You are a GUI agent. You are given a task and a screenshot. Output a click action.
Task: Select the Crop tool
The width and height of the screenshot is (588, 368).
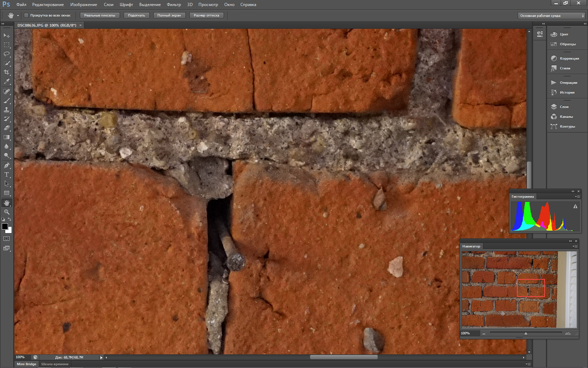7,72
